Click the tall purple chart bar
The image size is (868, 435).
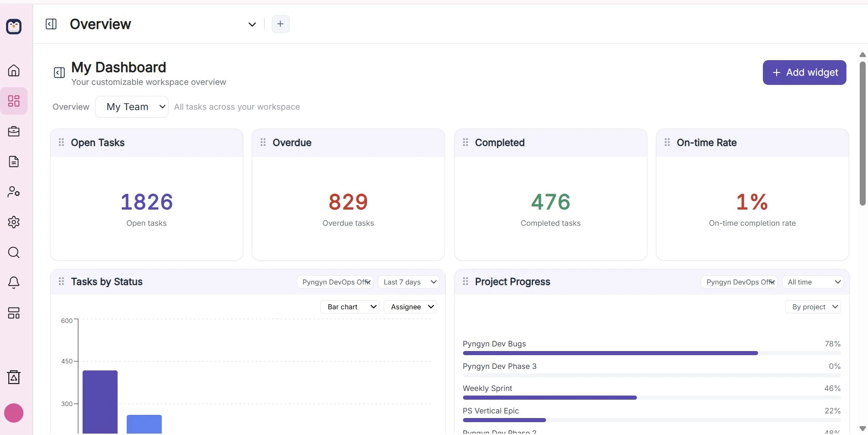tap(100, 402)
